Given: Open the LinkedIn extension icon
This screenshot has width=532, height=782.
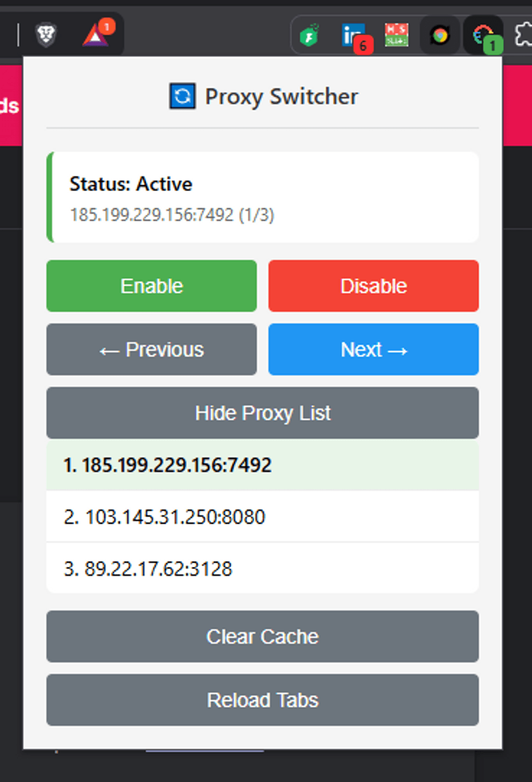Looking at the screenshot, I should 353,36.
